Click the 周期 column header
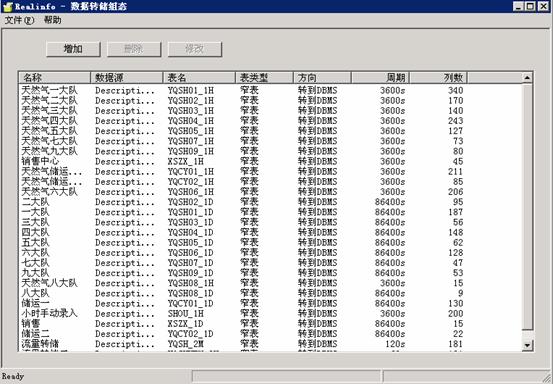 coord(380,78)
